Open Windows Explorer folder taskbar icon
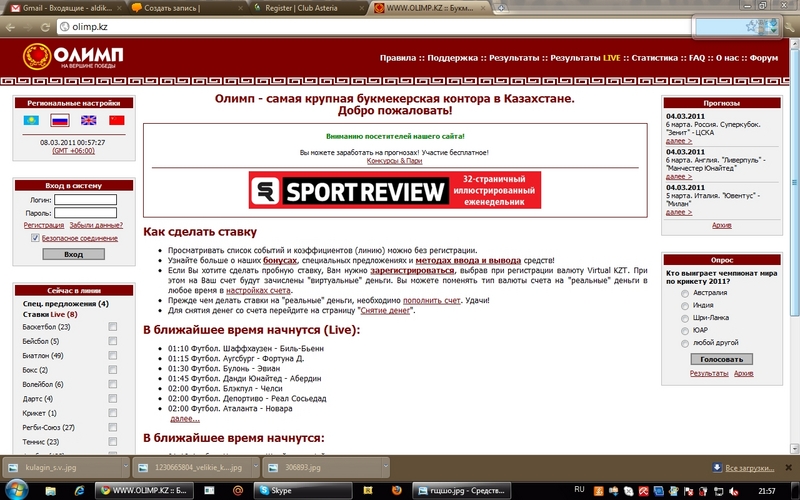The height and width of the screenshot is (500, 800). (x=51, y=491)
